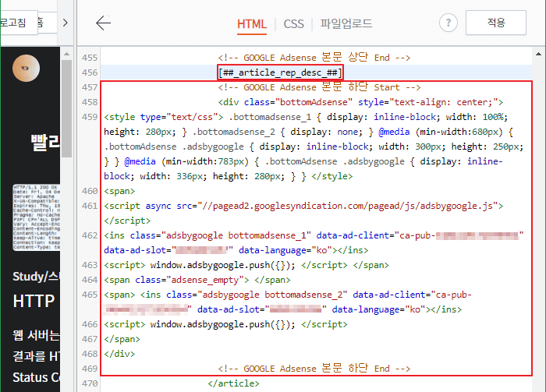Image resolution: width=546 pixels, height=392 pixels.
Task: Open the help question mark icon
Action: point(448,23)
